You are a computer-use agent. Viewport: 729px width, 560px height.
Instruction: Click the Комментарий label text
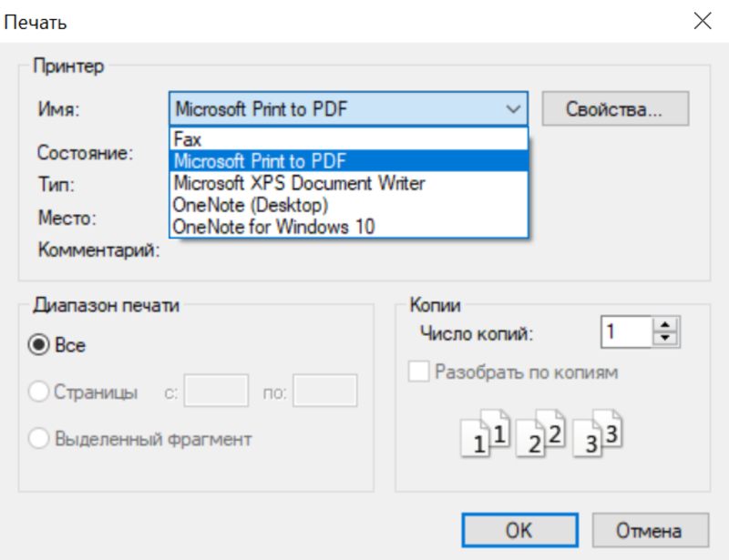tap(99, 250)
